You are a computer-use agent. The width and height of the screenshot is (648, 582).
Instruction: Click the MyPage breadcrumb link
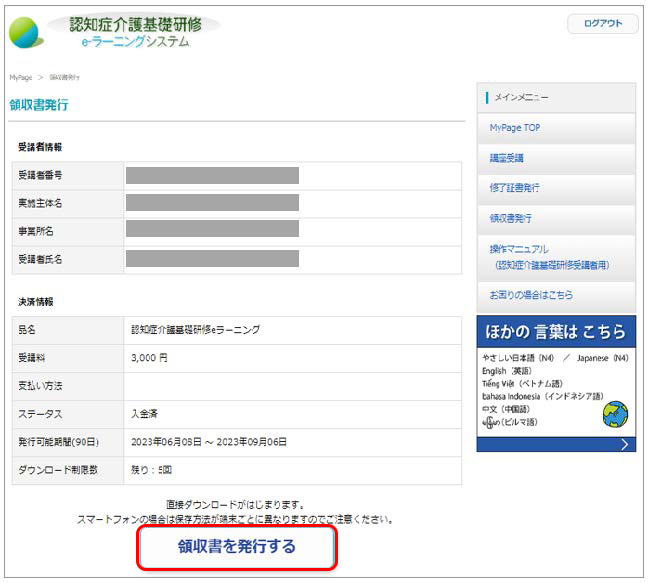(20, 77)
